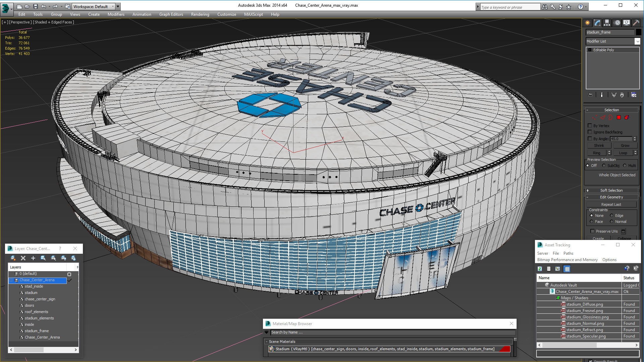Create new layer in Layer dialog
The width and height of the screenshot is (644, 362).
(13, 258)
